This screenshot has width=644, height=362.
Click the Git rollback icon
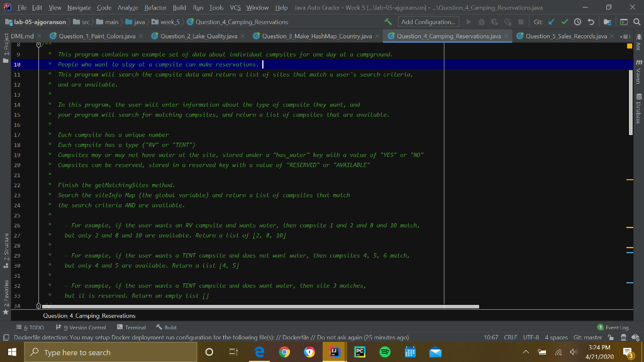click(591, 22)
